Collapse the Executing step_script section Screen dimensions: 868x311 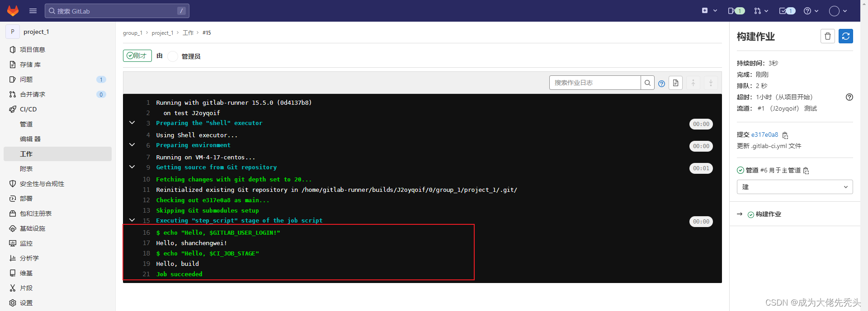pyautogui.click(x=132, y=220)
